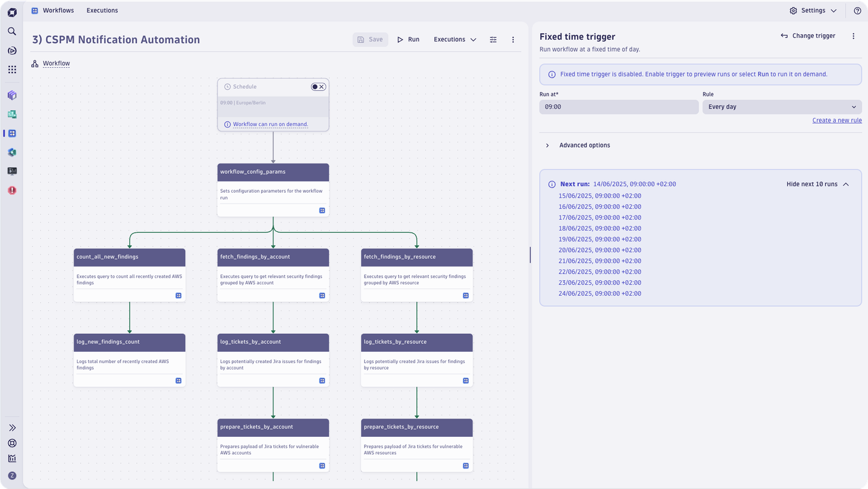Screen dimensions: 868x489
Task: Click Change trigger button
Action: point(808,36)
